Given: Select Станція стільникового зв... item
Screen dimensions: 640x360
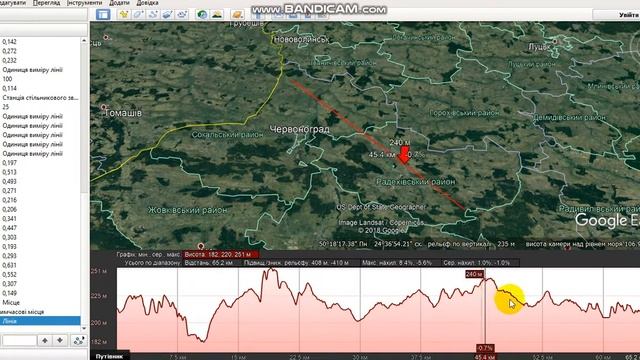Looking at the screenshot, I should 40,98.
